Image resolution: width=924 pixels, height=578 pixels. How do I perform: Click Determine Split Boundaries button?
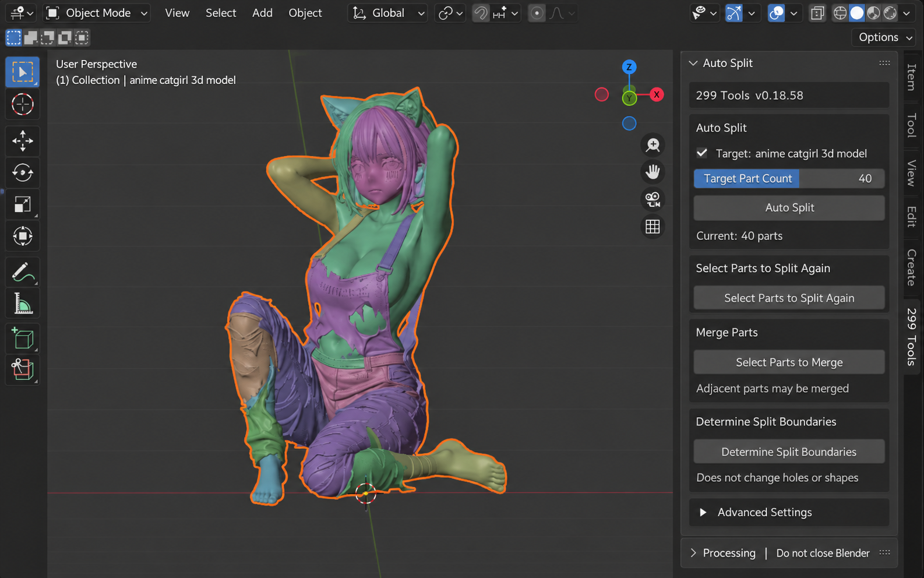(x=789, y=452)
